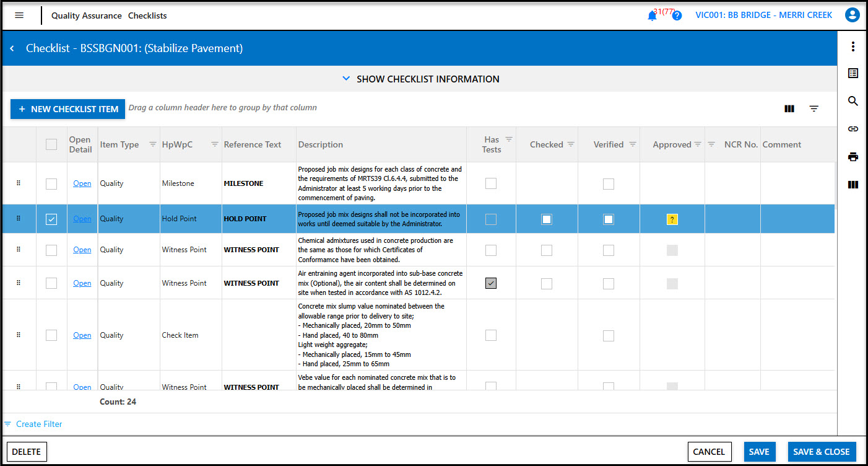This screenshot has width=868, height=466.
Task: Uncheck the Hold Point row selection checkbox
Action: 51,219
